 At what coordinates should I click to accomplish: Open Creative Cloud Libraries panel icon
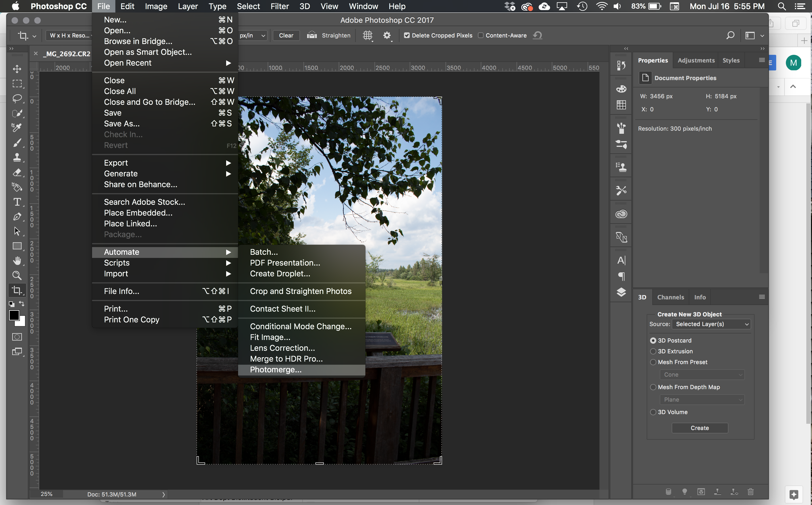point(621,214)
